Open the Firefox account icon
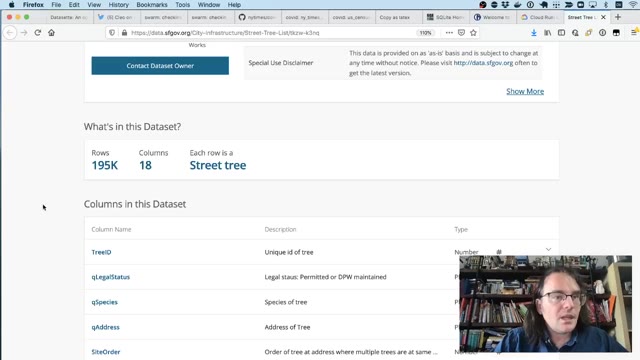640x360 pixels. click(x=575, y=33)
